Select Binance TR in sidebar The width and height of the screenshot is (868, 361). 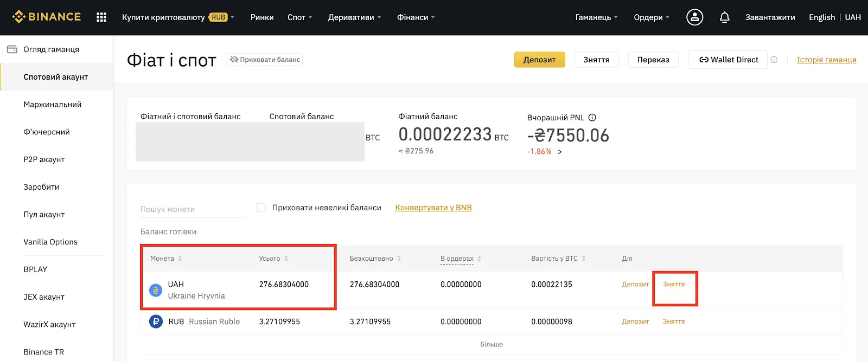[43, 352]
